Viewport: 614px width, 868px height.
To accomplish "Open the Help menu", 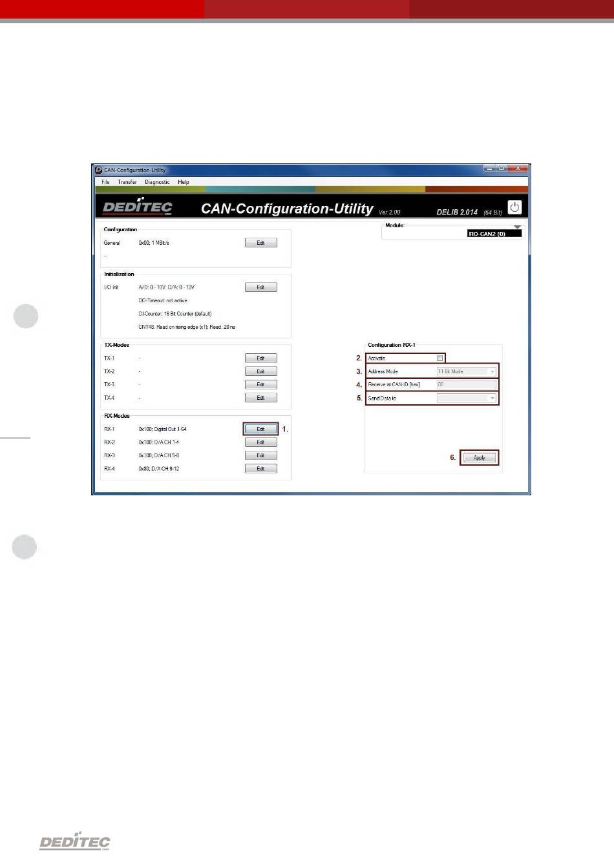I will coord(184,182).
